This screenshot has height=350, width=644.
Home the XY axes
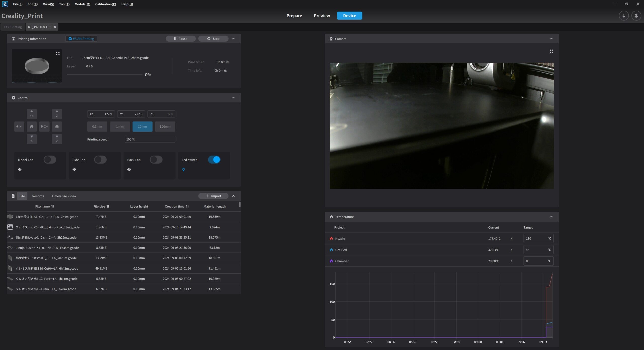[32, 126]
